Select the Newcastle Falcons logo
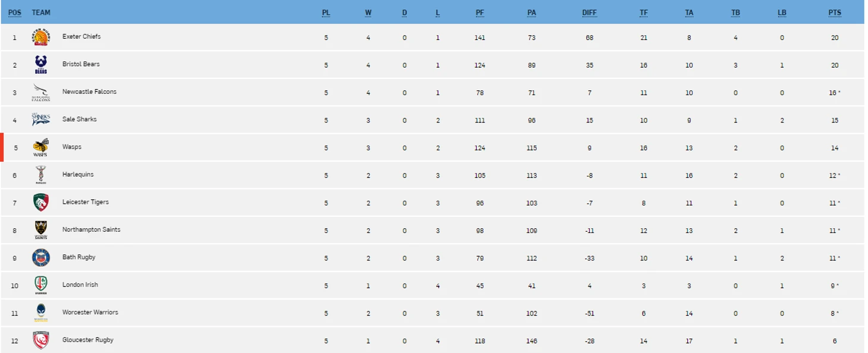 tap(41, 92)
